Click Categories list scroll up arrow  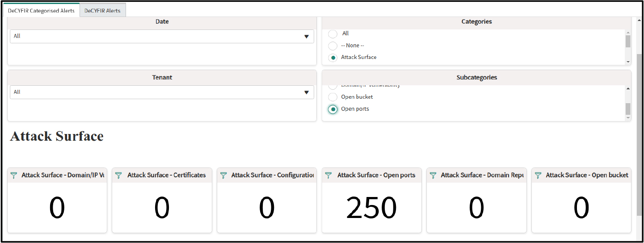click(628, 33)
